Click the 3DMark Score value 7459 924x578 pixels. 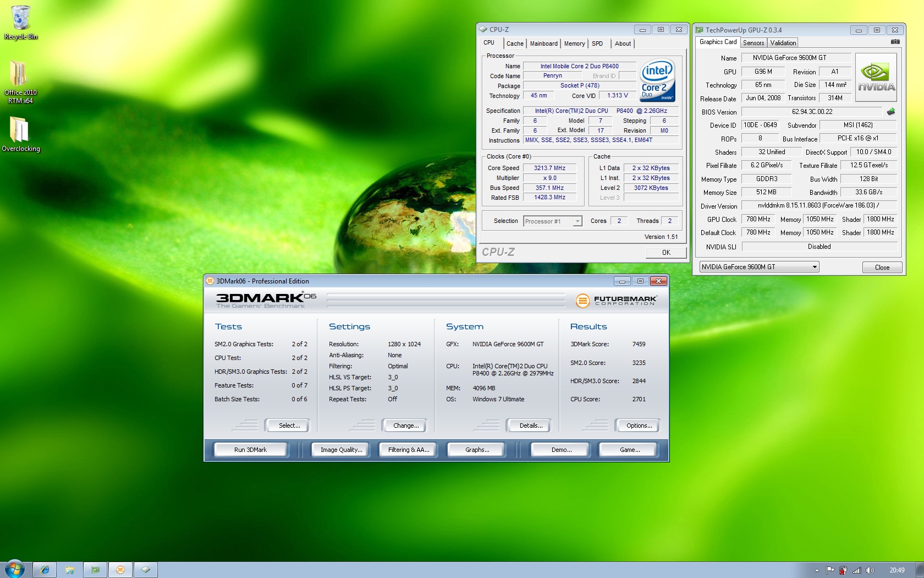(639, 344)
